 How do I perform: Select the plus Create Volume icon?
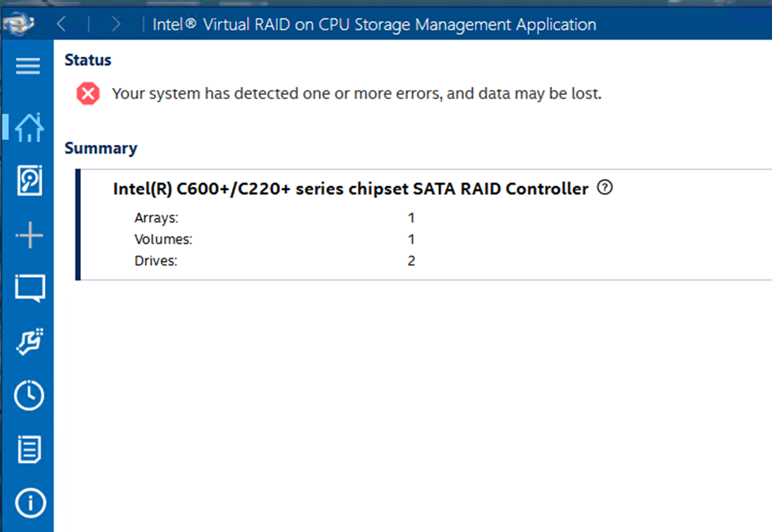(29, 235)
